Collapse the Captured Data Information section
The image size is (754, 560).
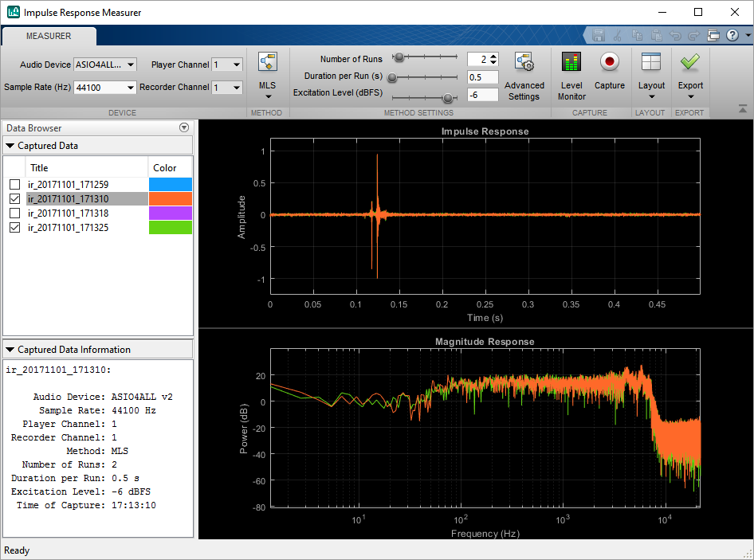coord(10,350)
